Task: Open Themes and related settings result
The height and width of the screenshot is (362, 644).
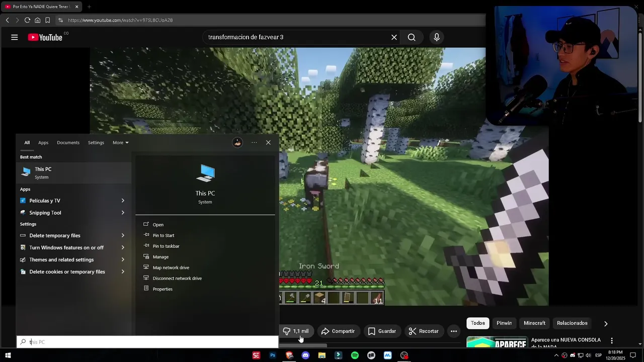Action: (x=65, y=259)
